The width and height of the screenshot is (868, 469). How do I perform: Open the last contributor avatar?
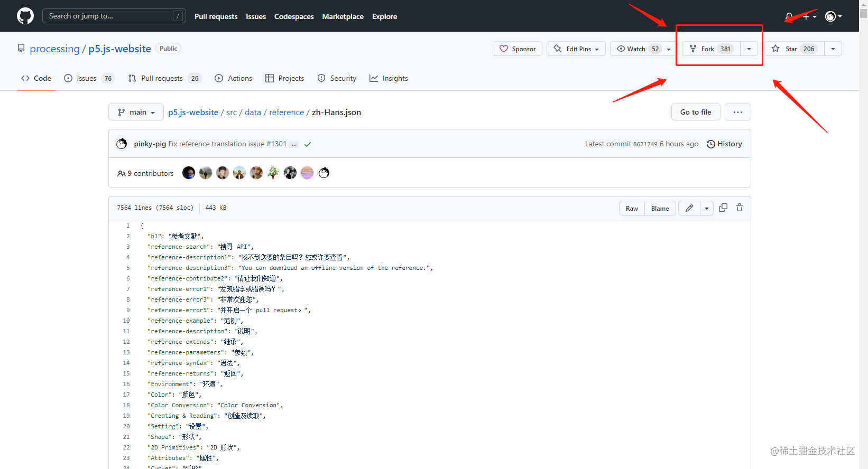(x=324, y=173)
